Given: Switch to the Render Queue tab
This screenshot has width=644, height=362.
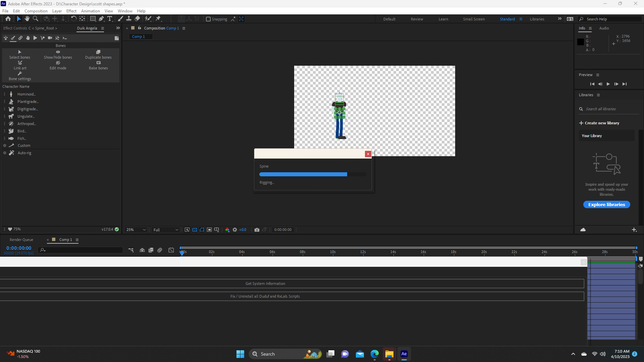Looking at the screenshot, I should click(x=21, y=239).
